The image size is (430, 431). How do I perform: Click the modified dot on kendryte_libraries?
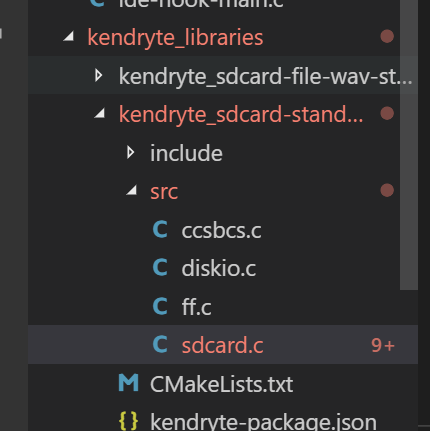click(387, 36)
